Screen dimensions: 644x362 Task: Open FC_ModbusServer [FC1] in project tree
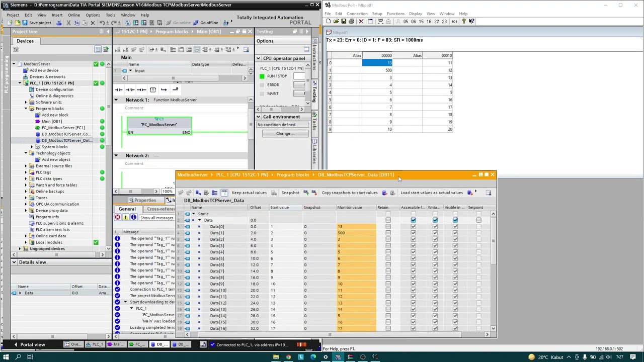[63, 128]
